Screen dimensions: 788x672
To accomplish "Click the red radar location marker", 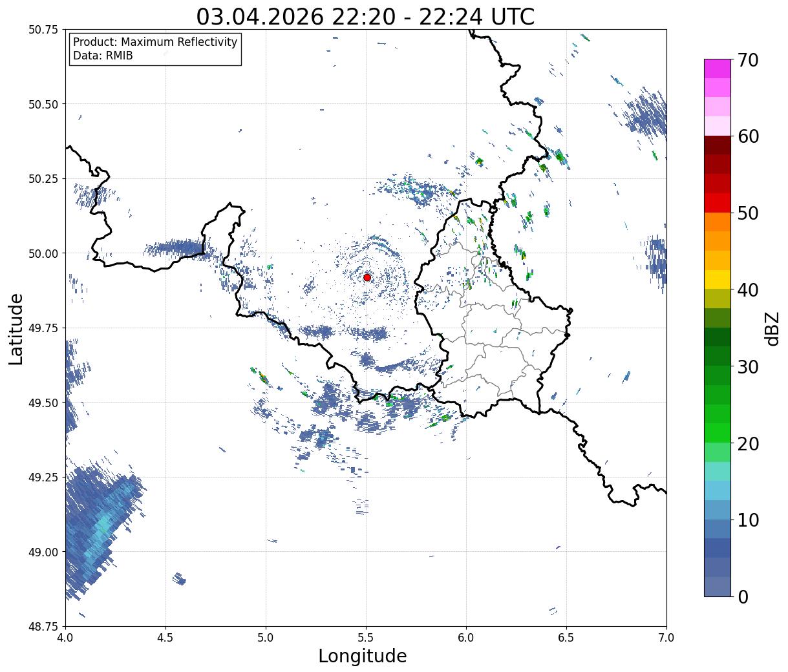I will pyautogui.click(x=367, y=277).
